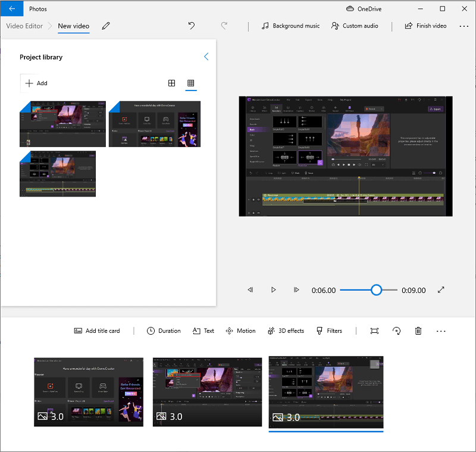Open the remove black bars tool
The width and height of the screenshot is (476, 452).
click(x=374, y=331)
